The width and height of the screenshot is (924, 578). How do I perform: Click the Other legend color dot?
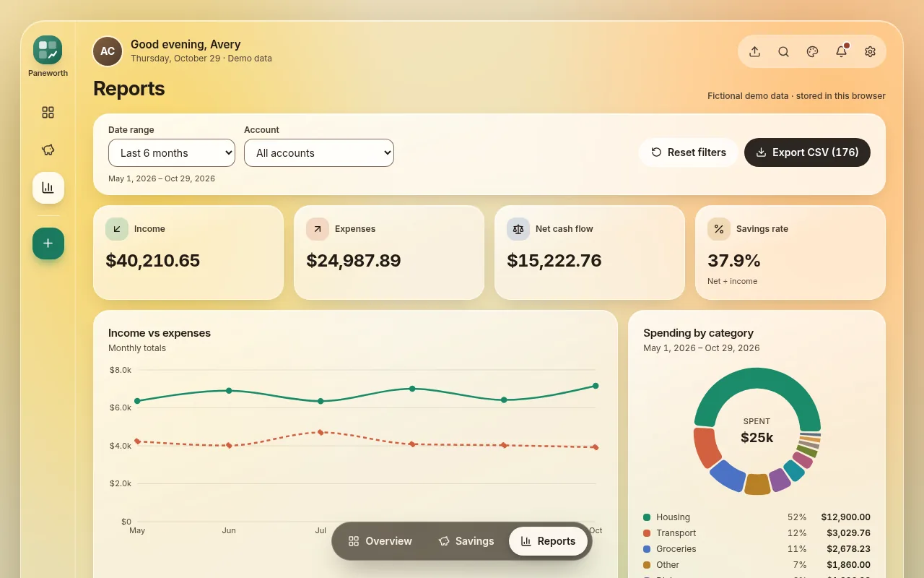tap(647, 565)
